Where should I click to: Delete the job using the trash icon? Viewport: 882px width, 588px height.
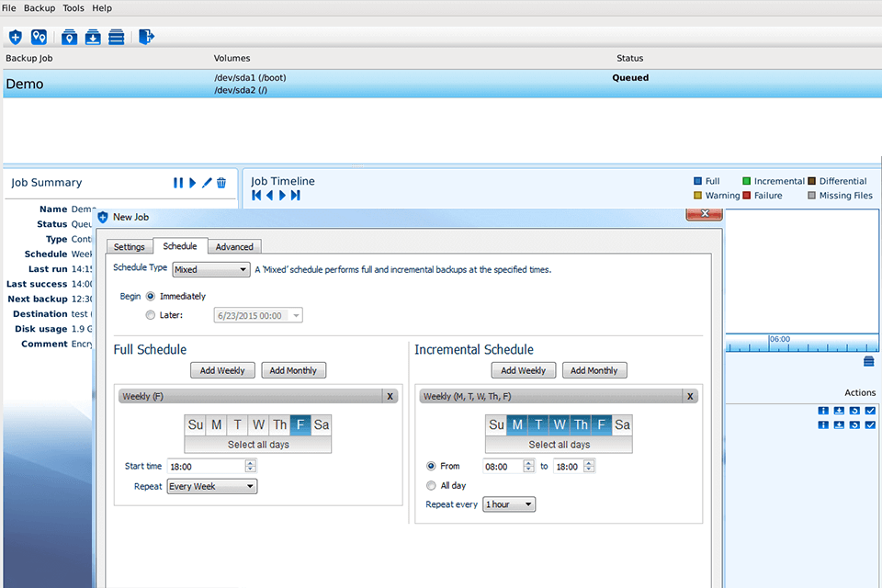pyautogui.click(x=221, y=183)
